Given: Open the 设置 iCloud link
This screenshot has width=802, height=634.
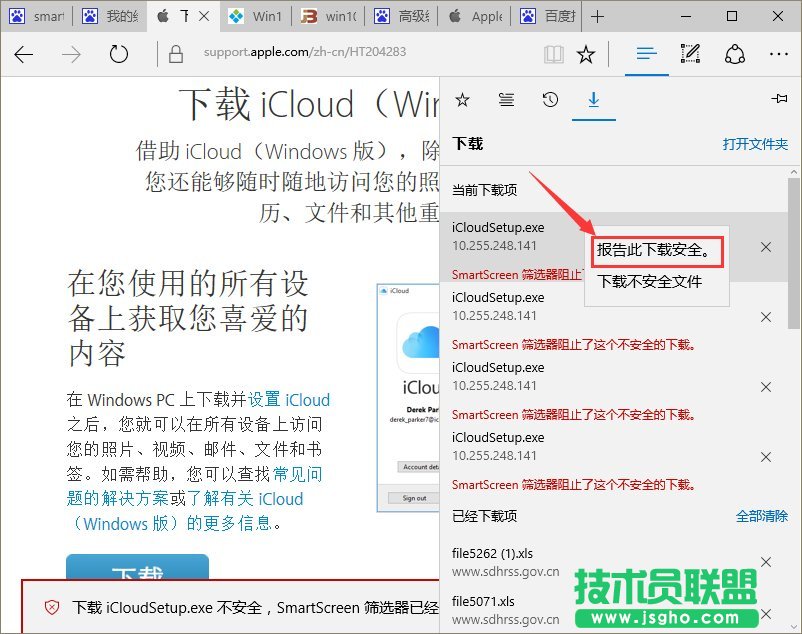Looking at the screenshot, I should click(x=289, y=400).
